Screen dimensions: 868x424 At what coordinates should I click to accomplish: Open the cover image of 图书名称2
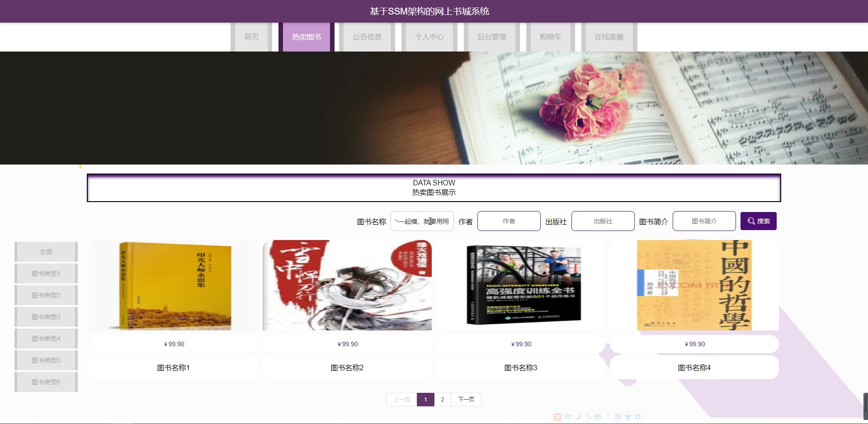(x=347, y=285)
